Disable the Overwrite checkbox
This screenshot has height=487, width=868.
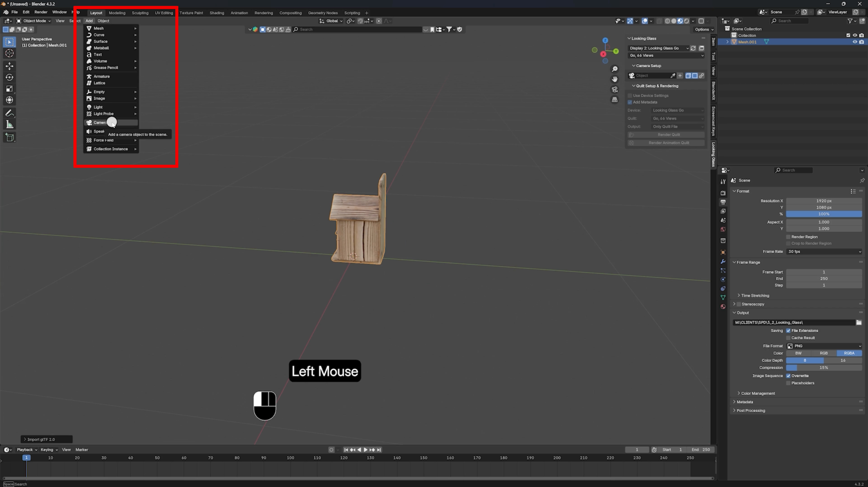coord(788,376)
